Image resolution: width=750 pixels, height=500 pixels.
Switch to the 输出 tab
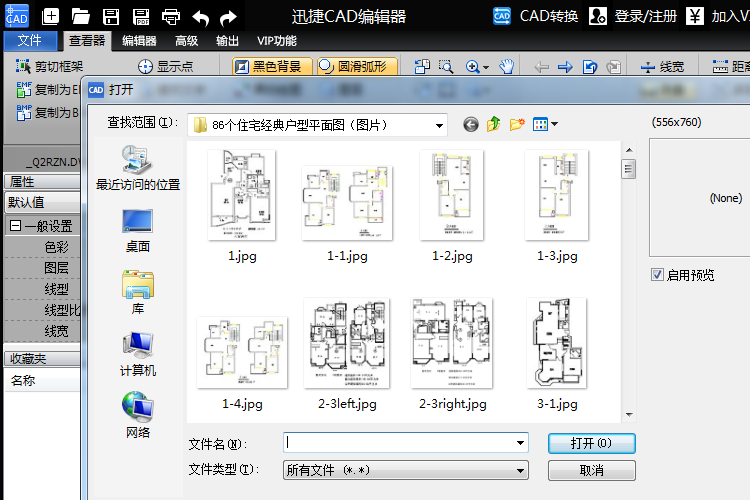pyautogui.click(x=227, y=41)
